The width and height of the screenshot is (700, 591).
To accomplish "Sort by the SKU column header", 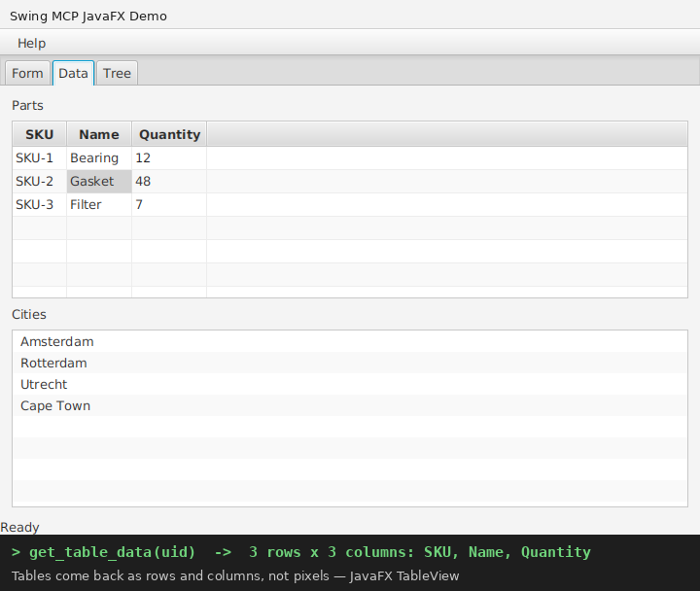I will [39, 134].
